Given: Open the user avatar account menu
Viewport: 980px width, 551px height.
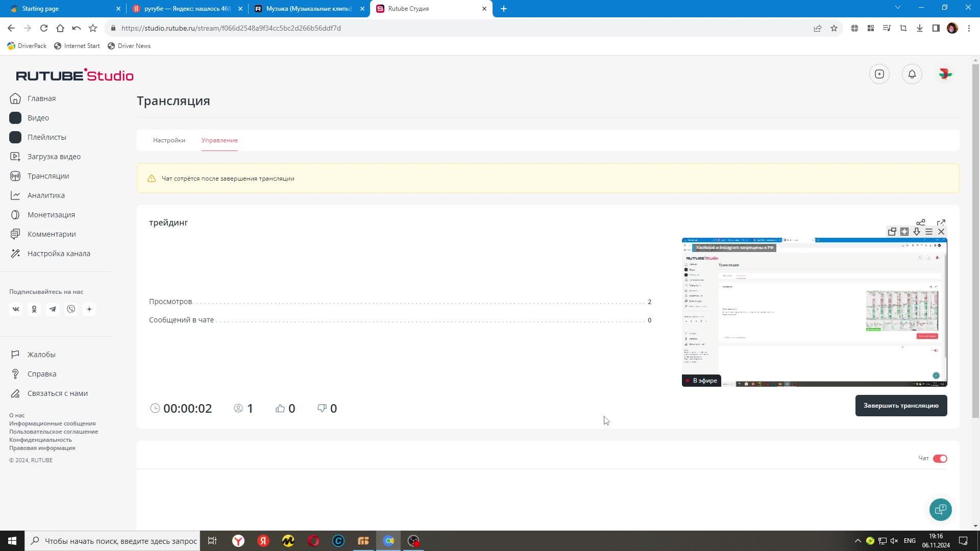Looking at the screenshot, I should [945, 74].
